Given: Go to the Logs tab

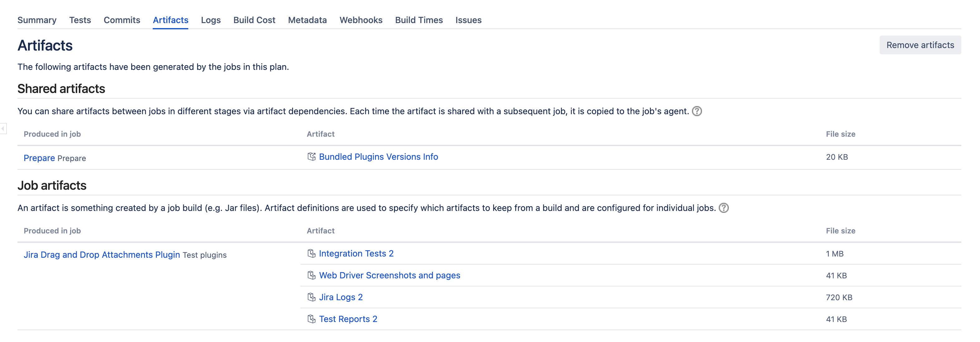Looking at the screenshot, I should 211,20.
